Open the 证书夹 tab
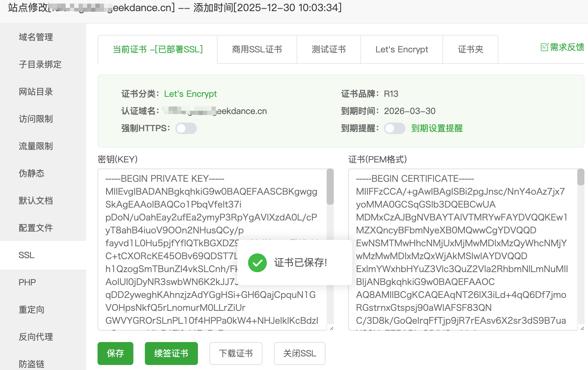588x370 pixels. [x=470, y=49]
